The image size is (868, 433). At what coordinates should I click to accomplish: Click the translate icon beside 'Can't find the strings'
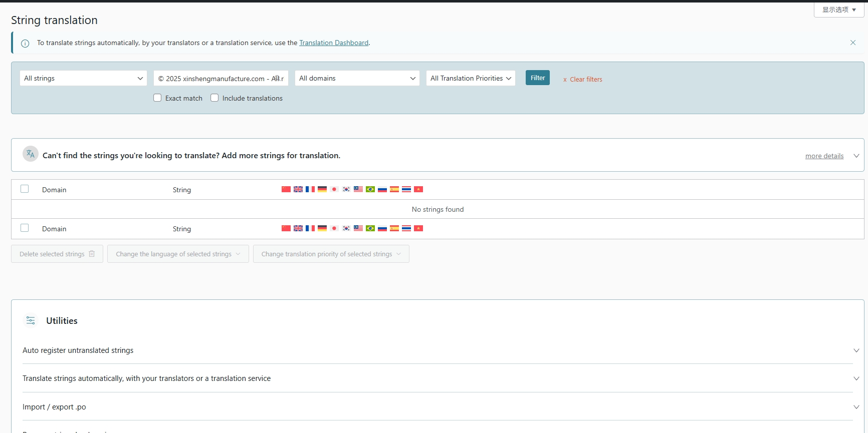coord(31,154)
